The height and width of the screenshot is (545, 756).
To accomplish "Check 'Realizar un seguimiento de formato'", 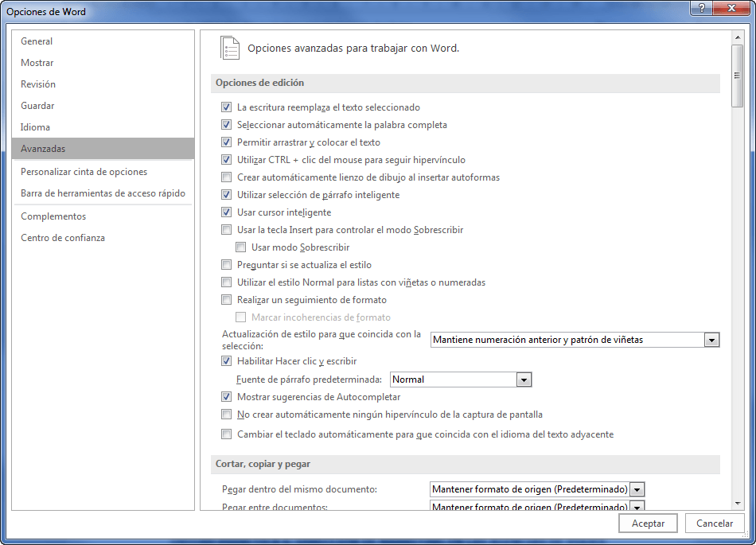I will [x=227, y=300].
